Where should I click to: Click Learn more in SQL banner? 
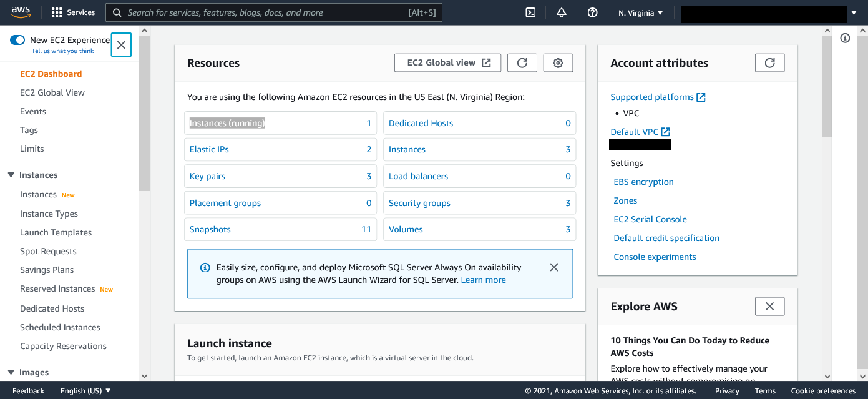click(483, 280)
